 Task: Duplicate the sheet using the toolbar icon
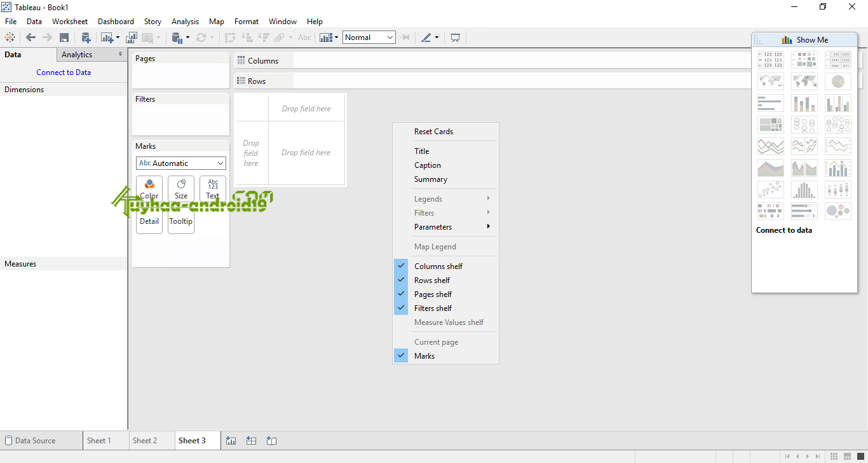point(131,38)
